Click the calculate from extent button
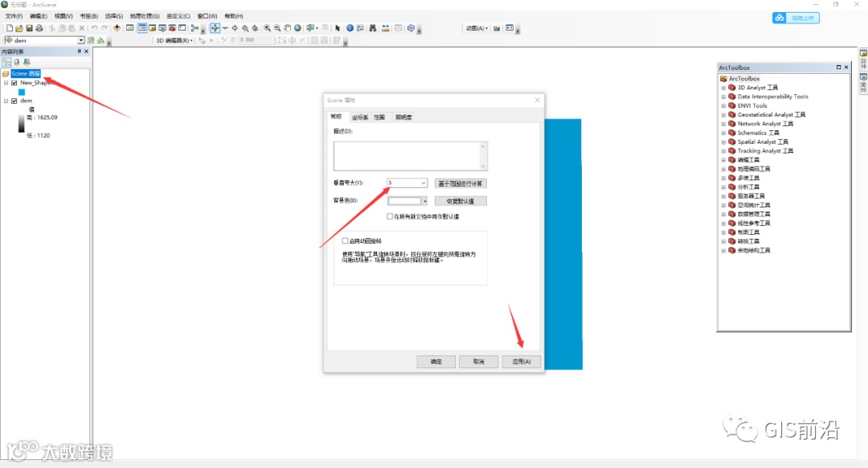Viewport: 868px width, 468px height. (x=461, y=183)
